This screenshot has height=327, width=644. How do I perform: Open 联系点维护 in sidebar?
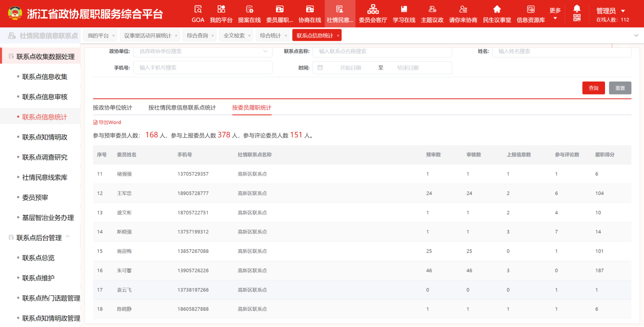point(38,278)
